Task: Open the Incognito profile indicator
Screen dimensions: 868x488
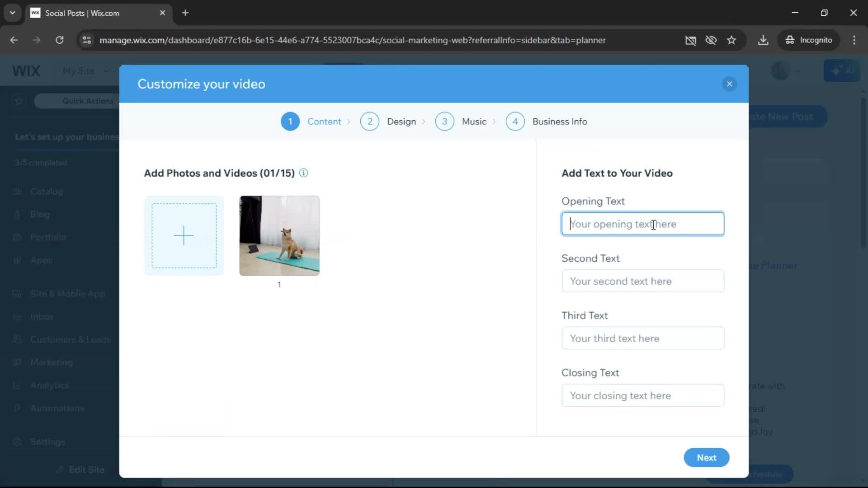Action: [809, 40]
